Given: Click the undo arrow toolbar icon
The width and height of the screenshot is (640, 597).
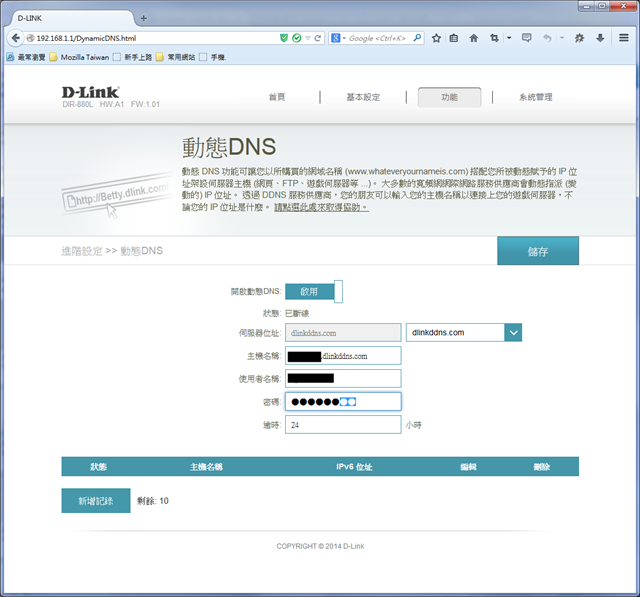Looking at the screenshot, I should pos(547,38).
